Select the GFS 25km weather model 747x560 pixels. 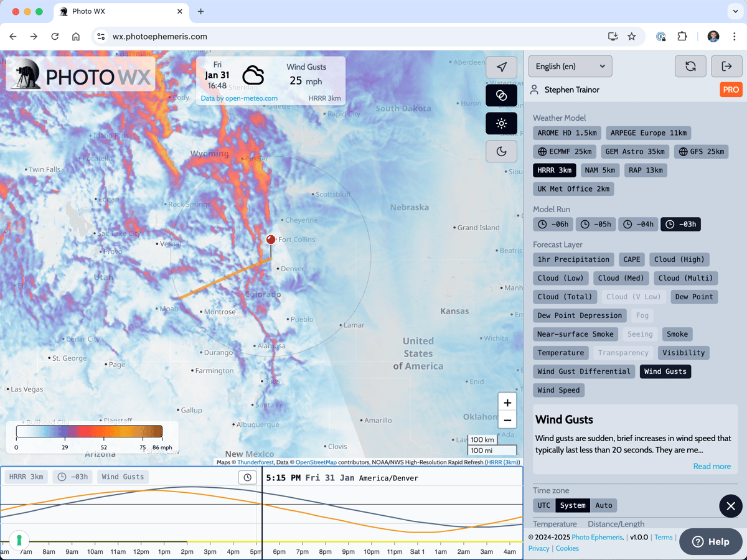702,152
